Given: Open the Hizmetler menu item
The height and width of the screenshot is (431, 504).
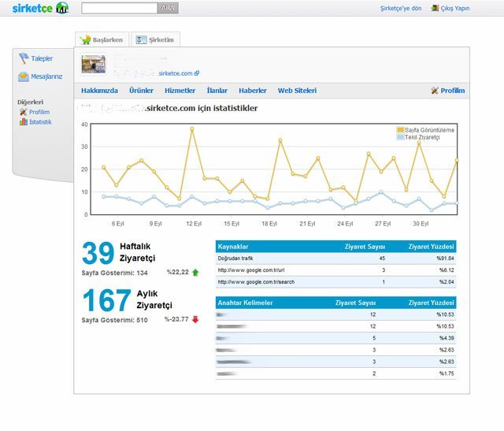Looking at the screenshot, I should click(x=180, y=91).
